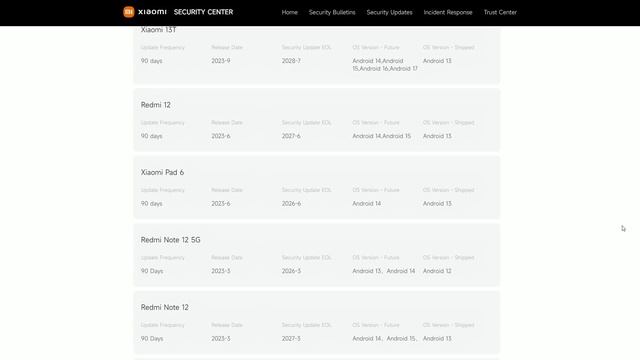Select the Redmi Note 12 device heading
Viewport: 640px width, 360px height.
point(164,307)
